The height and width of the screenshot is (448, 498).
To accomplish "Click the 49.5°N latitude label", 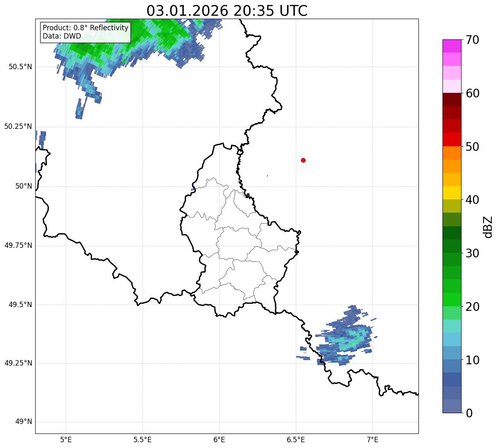I will [x=20, y=305].
